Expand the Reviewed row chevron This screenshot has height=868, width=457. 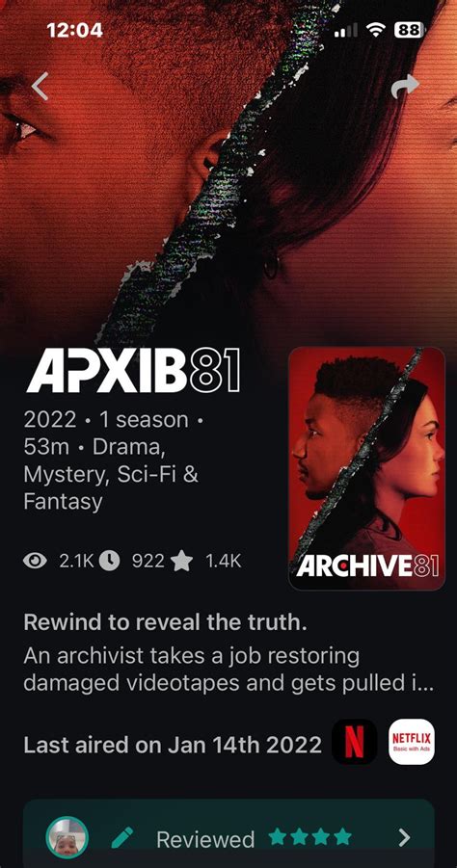click(405, 837)
